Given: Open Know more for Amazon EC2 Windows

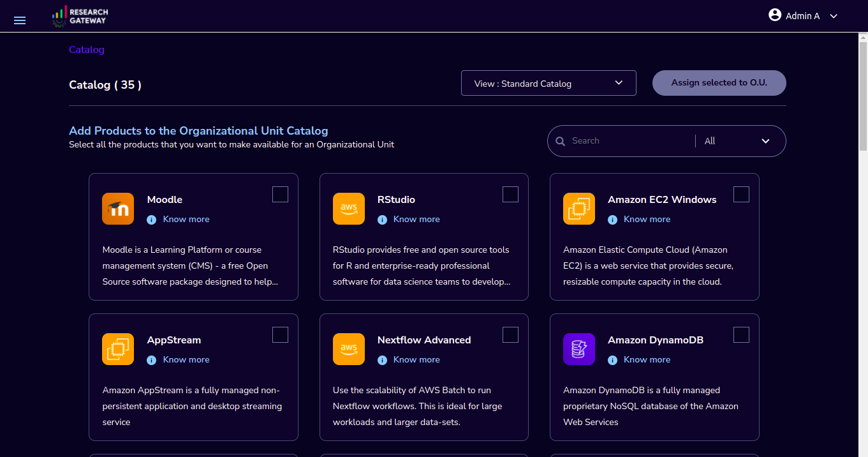Looking at the screenshot, I should [647, 219].
